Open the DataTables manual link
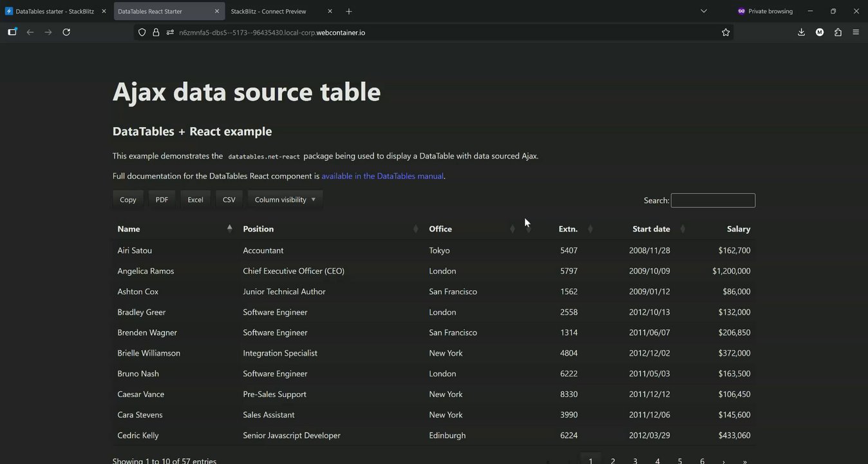 (382, 176)
